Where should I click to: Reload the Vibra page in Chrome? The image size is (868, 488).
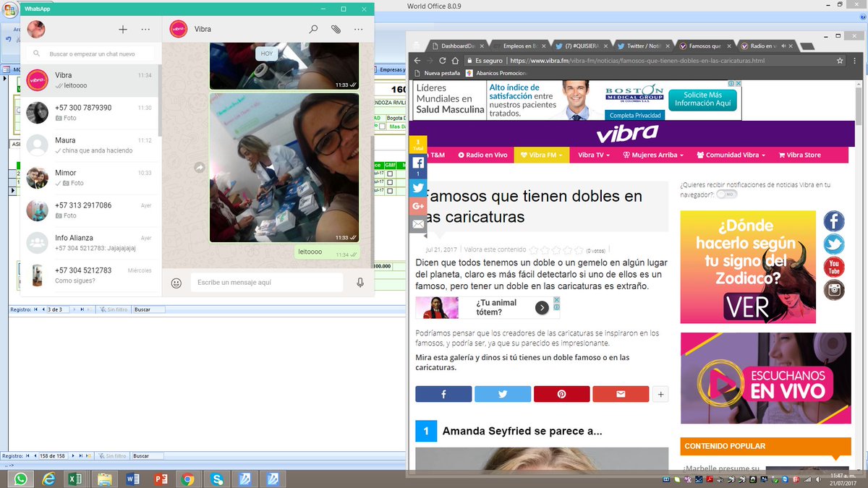pos(443,61)
